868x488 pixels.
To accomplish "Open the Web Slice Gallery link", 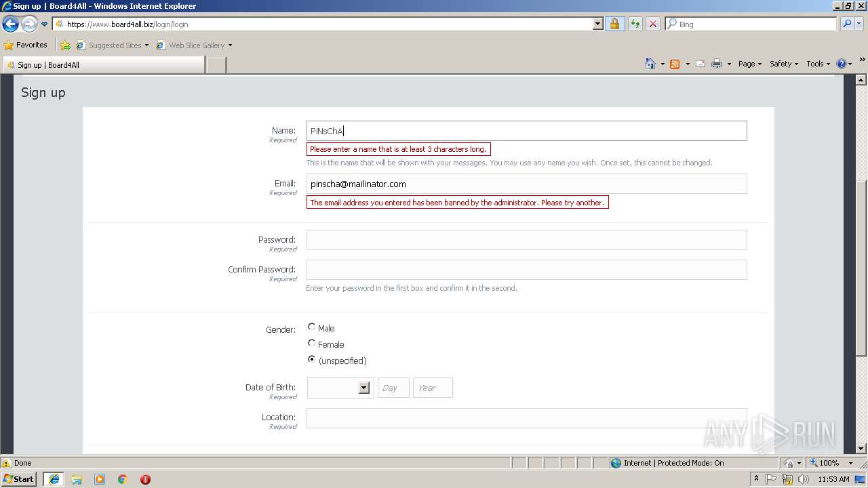I will pyautogui.click(x=195, y=45).
